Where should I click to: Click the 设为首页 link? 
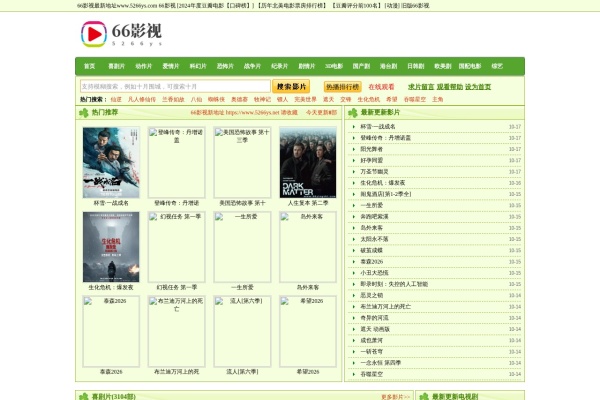click(x=478, y=87)
